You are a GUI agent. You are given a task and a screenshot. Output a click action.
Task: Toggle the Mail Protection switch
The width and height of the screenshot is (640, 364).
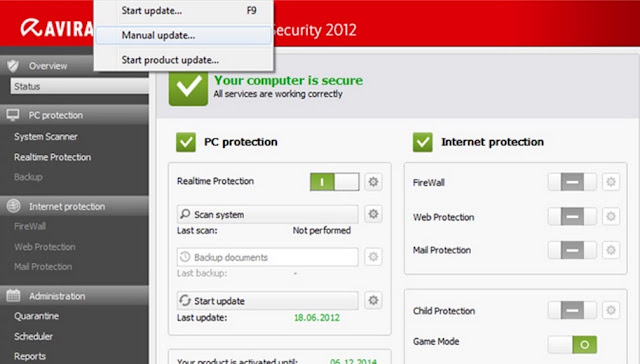pyautogui.click(x=572, y=250)
